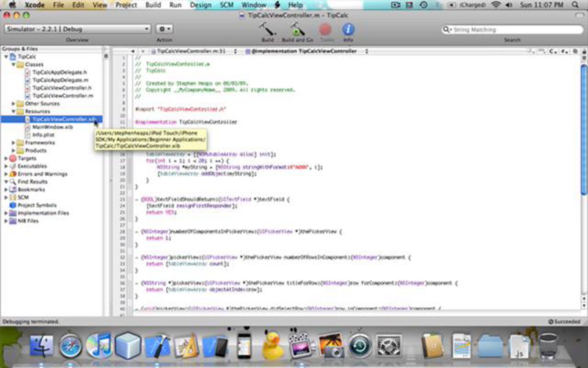Open System Preferences gear in the Dock
588x368 pixels.
coord(389,346)
